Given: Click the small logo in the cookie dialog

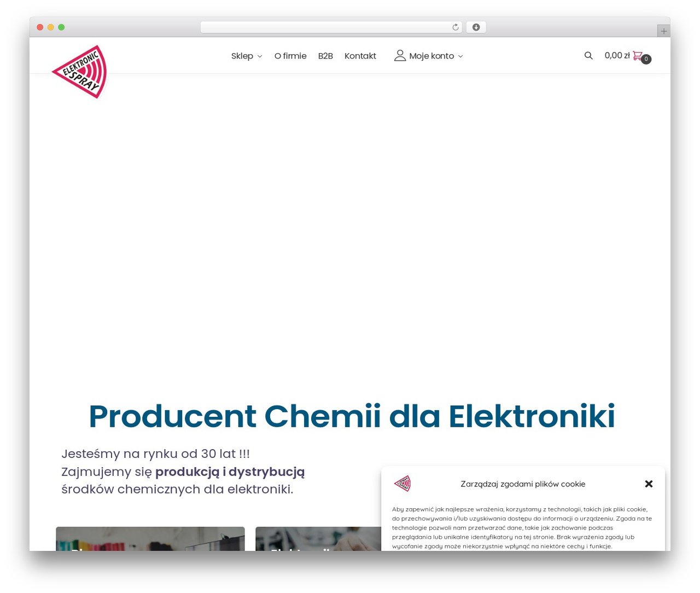Looking at the screenshot, I should (x=402, y=484).
